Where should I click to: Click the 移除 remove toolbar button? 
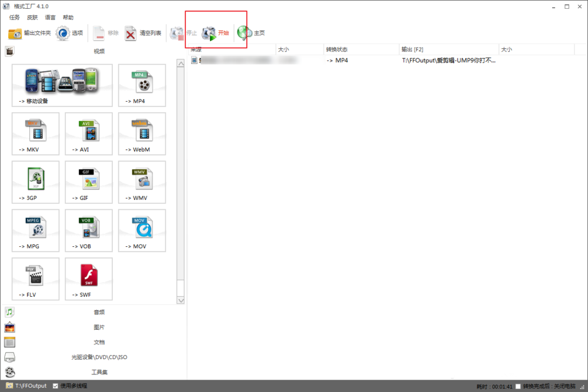pos(106,33)
